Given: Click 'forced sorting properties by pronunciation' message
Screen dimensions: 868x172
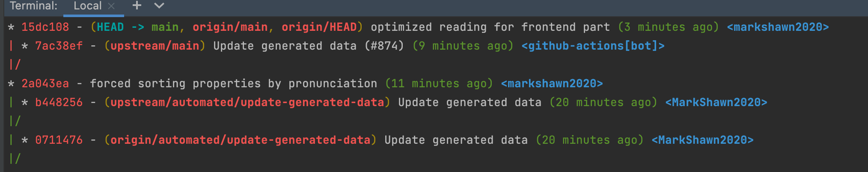Looking at the screenshot, I should point(233,83).
